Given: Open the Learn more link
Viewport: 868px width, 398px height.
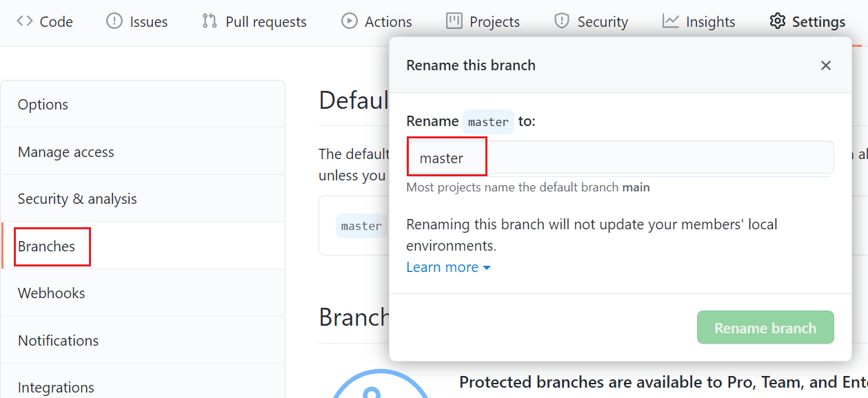Looking at the screenshot, I should 441,267.
